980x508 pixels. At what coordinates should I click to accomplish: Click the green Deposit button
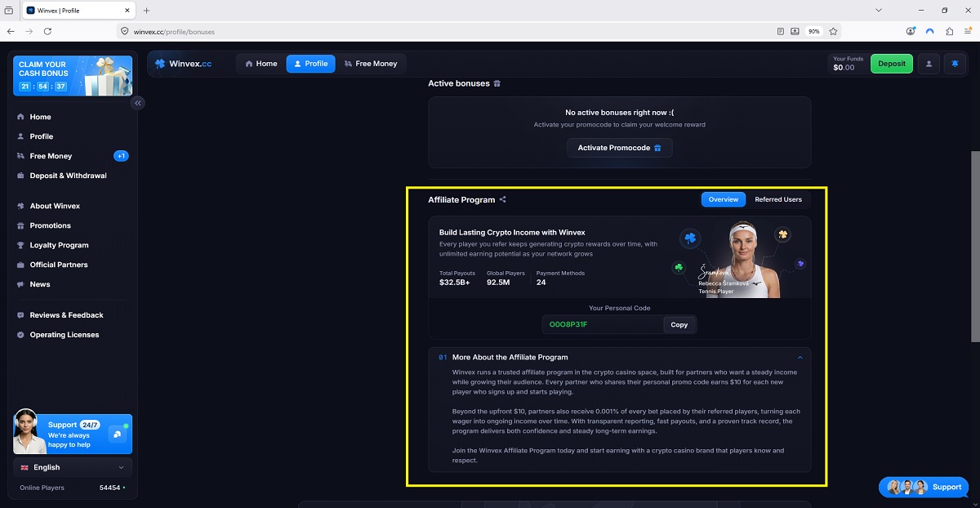pyautogui.click(x=892, y=64)
